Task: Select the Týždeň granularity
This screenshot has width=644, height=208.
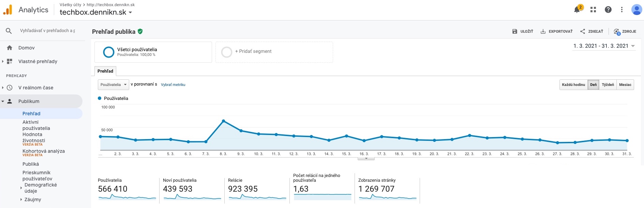Action: (608, 85)
